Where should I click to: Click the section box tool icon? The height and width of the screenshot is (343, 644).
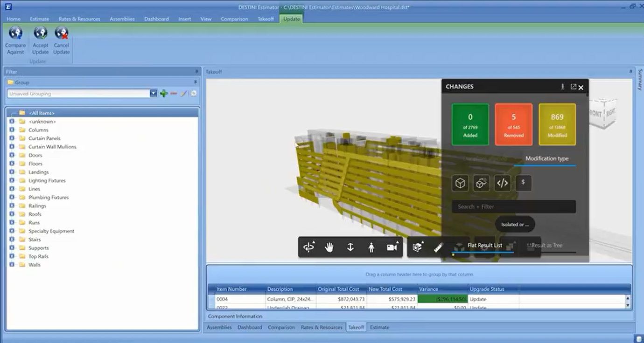tap(418, 247)
